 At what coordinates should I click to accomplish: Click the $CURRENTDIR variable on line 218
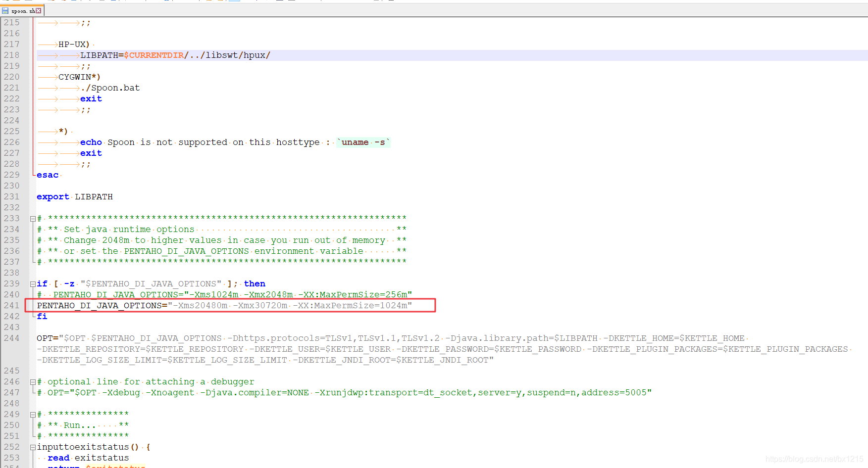point(153,55)
